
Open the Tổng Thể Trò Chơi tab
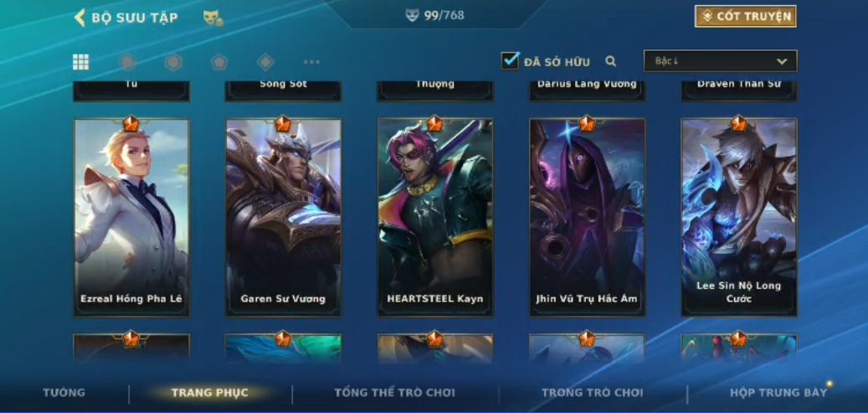(x=395, y=393)
